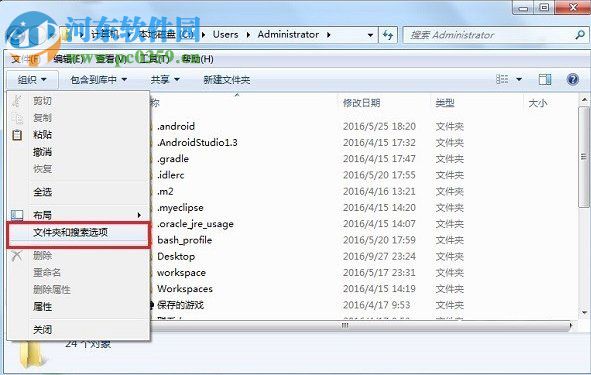Click the vertical scrollbar thumb
Image resolution: width=591 pixels, height=375 pixels.
(x=584, y=156)
